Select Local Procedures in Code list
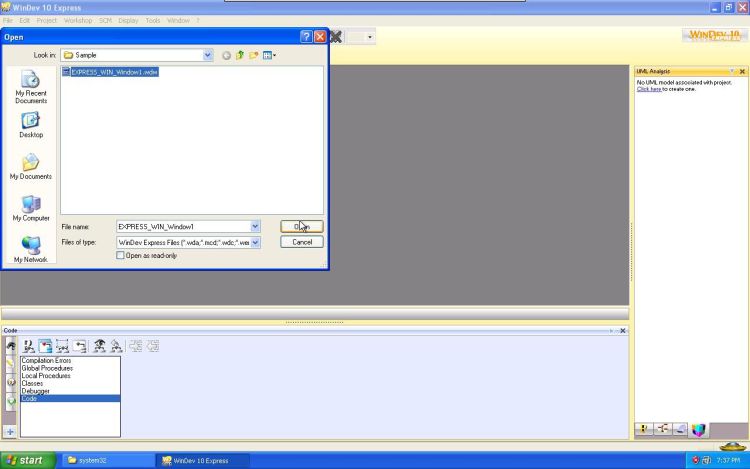Screen dimensions: 750x469 pos(45,376)
